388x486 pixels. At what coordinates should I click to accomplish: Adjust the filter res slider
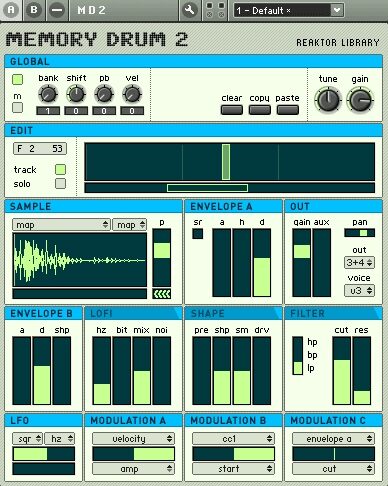tap(362, 370)
